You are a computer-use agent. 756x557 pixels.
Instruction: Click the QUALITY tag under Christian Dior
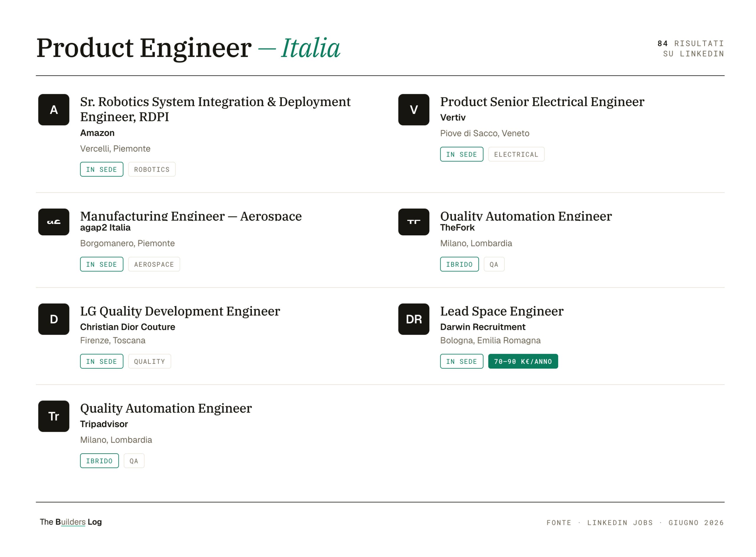tap(149, 361)
